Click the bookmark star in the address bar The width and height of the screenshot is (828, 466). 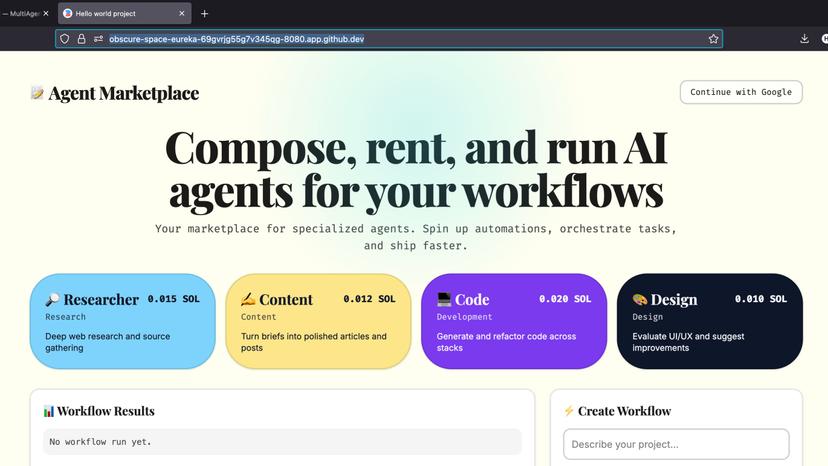713,39
